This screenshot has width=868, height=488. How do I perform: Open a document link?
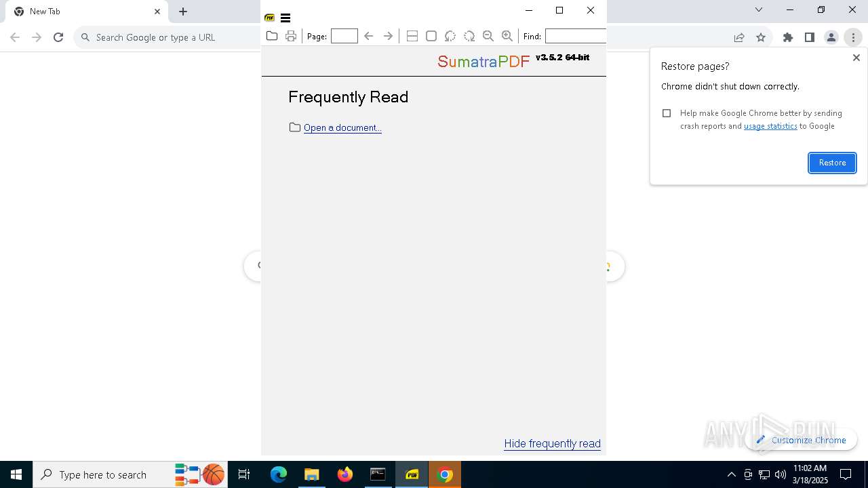342,127
